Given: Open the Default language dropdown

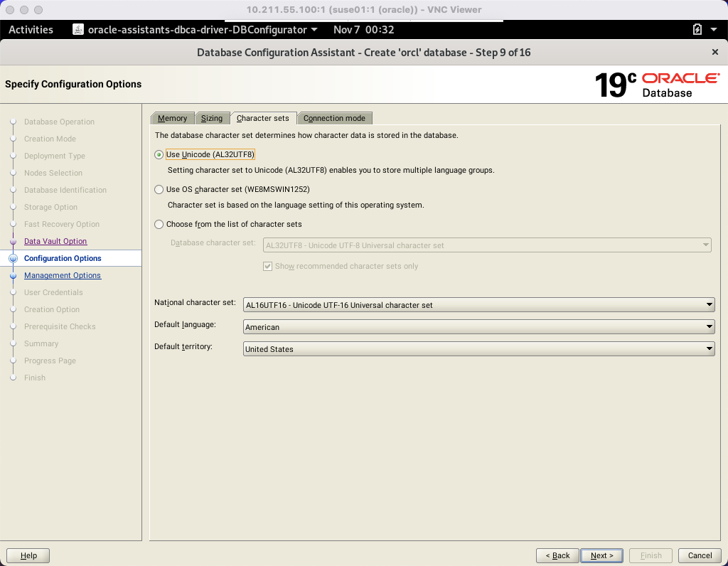Looking at the screenshot, I should click(x=478, y=327).
